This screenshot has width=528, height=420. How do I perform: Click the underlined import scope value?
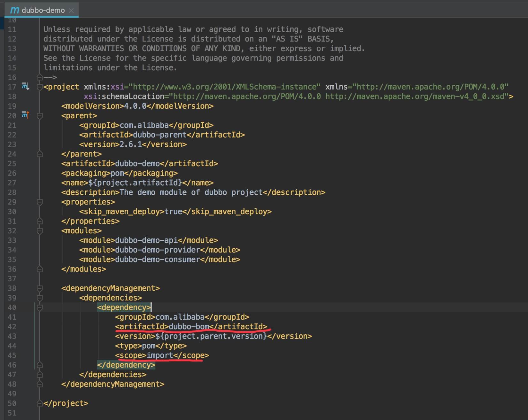(160, 355)
